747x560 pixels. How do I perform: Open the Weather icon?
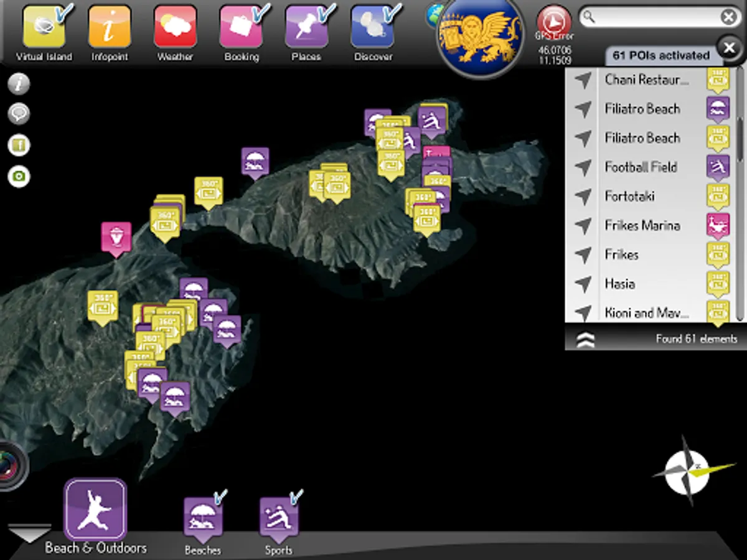[x=175, y=27]
